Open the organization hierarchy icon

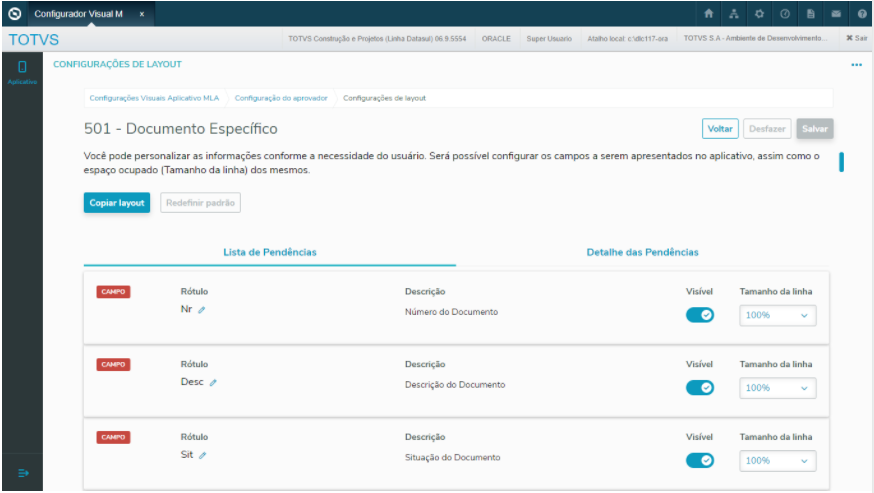[x=734, y=14]
